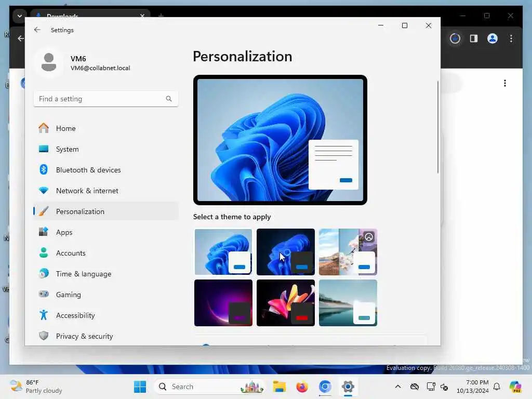
Task: Open Accessibility settings
Action: [x=106, y=315]
